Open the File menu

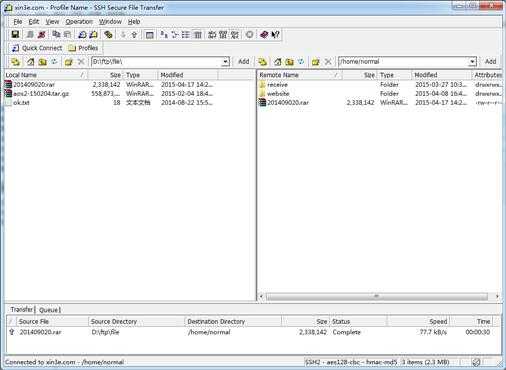tap(18, 22)
